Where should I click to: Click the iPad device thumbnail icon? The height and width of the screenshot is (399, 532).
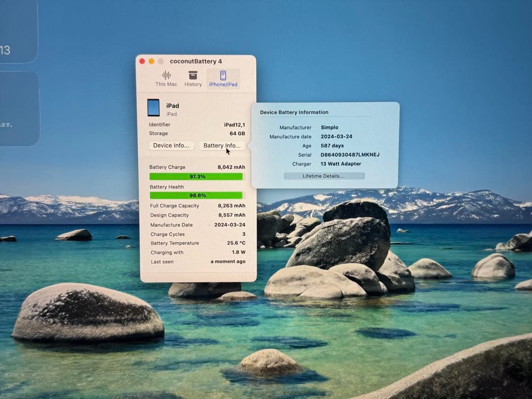tap(154, 108)
